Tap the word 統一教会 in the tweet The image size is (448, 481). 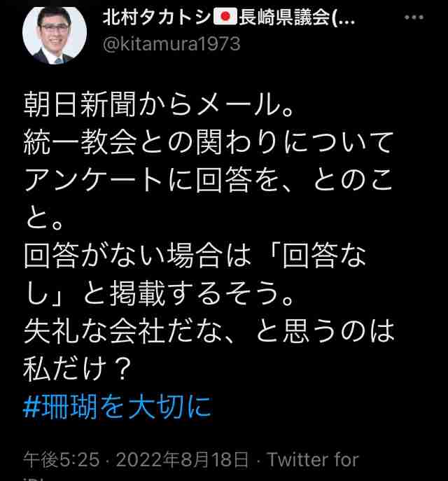80,142
